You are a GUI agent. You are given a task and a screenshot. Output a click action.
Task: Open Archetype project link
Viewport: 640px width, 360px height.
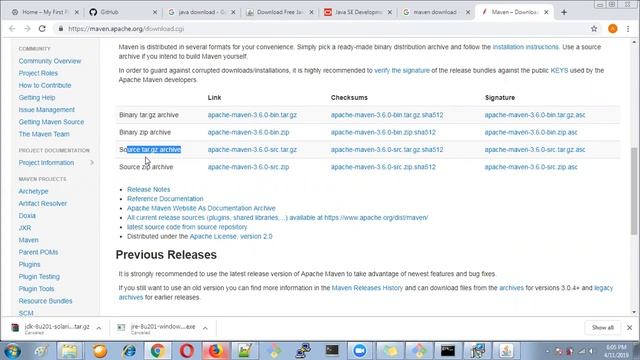point(33,191)
